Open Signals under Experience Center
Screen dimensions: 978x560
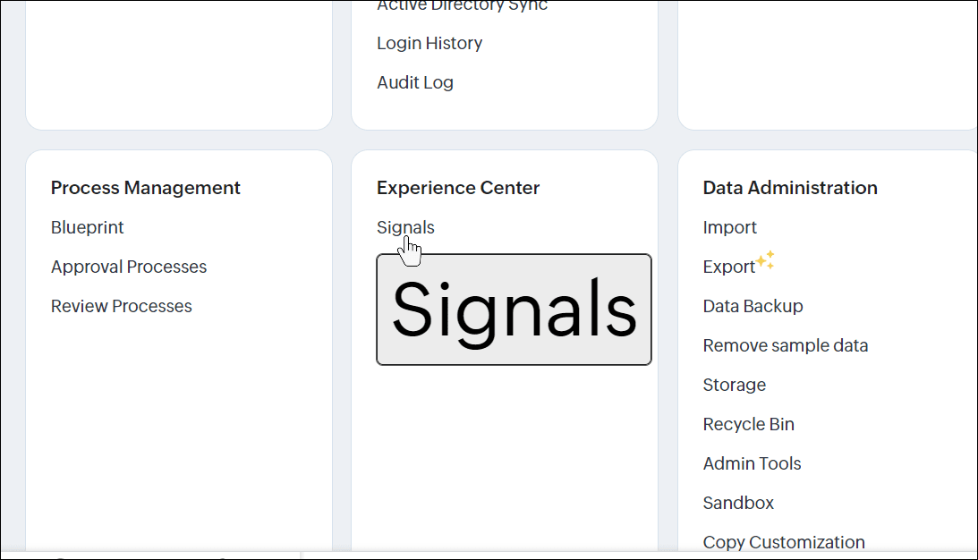point(405,227)
